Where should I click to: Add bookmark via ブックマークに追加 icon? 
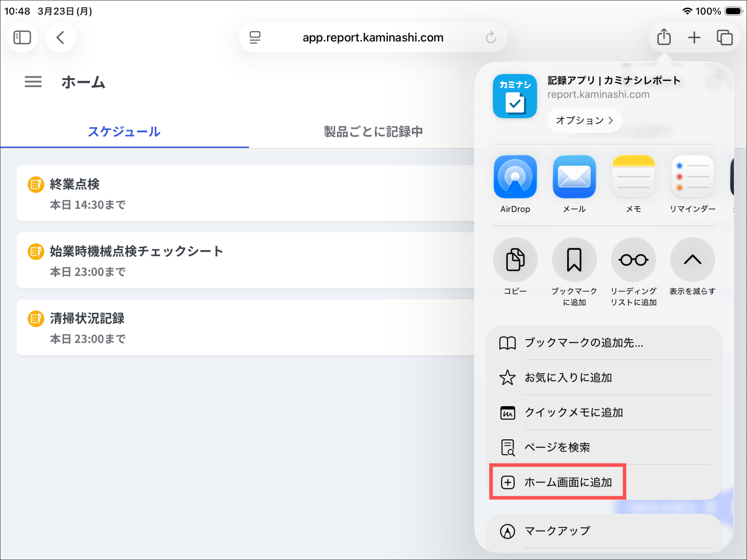click(574, 260)
